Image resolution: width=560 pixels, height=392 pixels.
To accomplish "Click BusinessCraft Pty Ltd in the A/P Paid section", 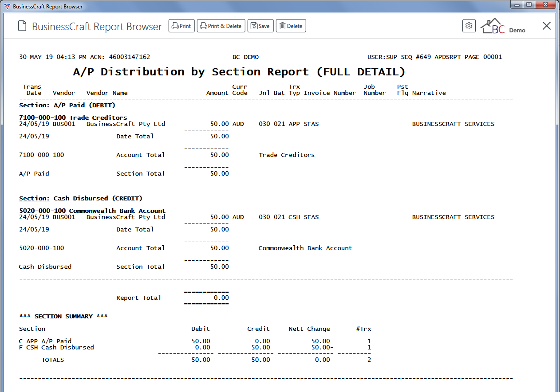I will click(x=126, y=124).
